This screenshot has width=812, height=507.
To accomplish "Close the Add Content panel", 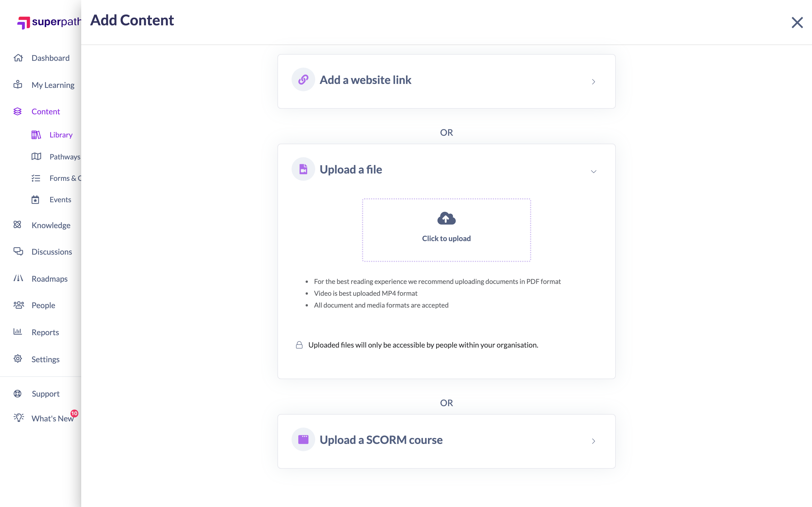I will click(797, 23).
